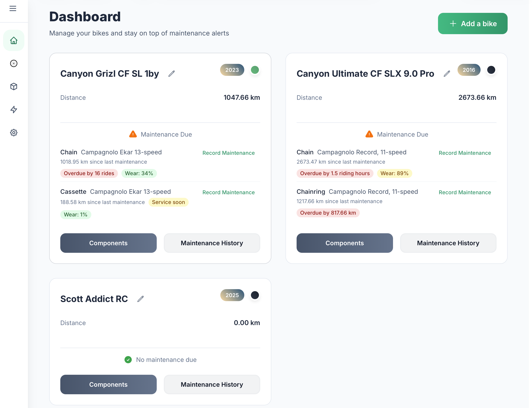This screenshot has width=532, height=408.
Task: Open the Settings gear icon
Action: coord(14,133)
